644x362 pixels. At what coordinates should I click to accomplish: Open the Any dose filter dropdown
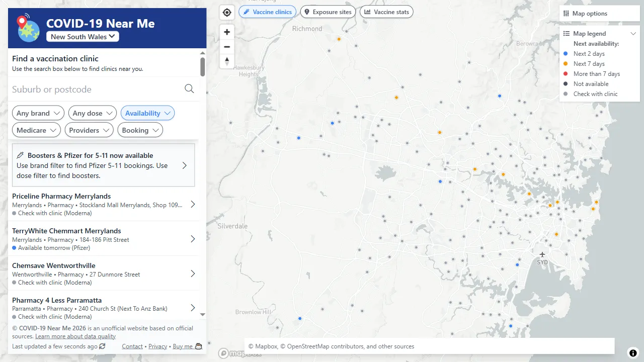[92, 113]
